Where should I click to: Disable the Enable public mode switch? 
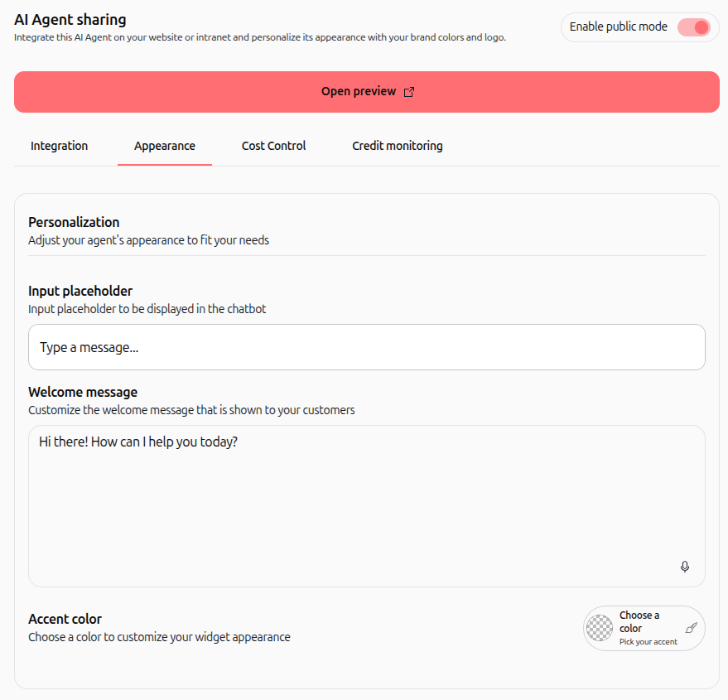[694, 27]
